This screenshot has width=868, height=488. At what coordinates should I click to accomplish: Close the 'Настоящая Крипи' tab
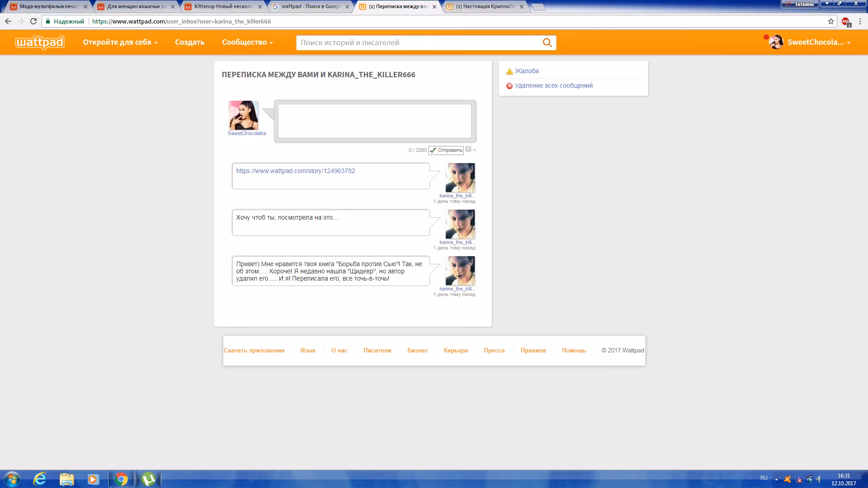click(x=522, y=7)
